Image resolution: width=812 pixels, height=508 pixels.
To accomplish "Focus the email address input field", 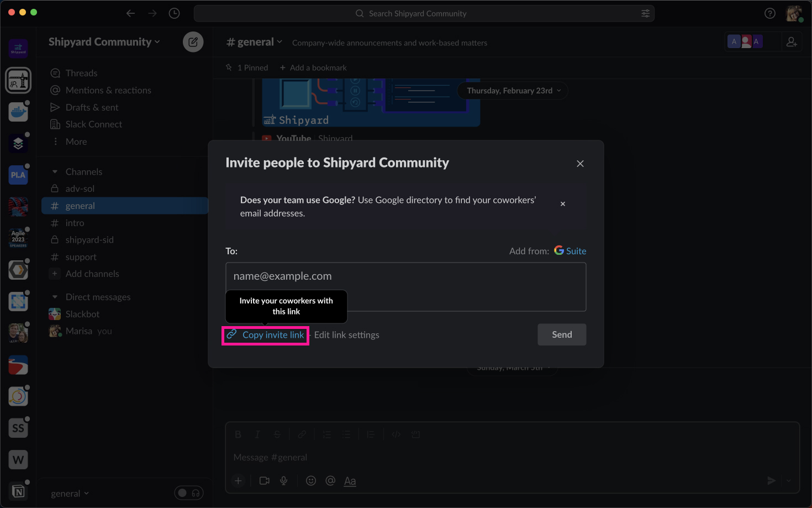I will click(405, 287).
